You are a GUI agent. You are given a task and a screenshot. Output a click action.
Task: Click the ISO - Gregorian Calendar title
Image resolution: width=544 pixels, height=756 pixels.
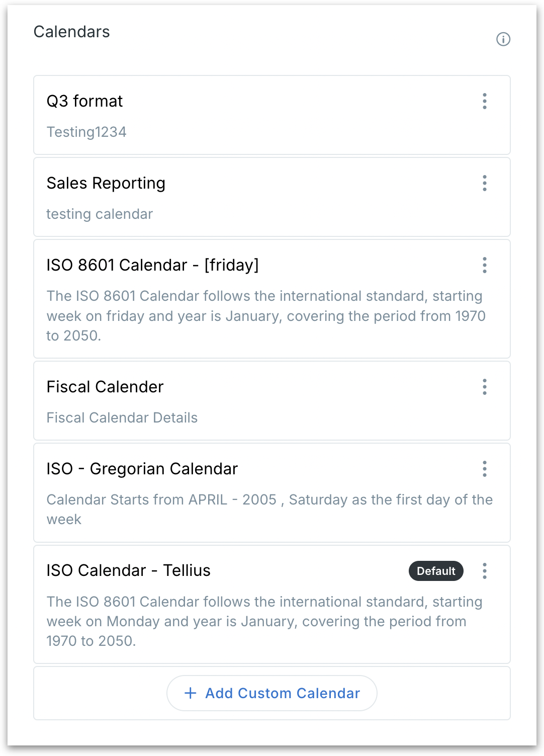[142, 469]
